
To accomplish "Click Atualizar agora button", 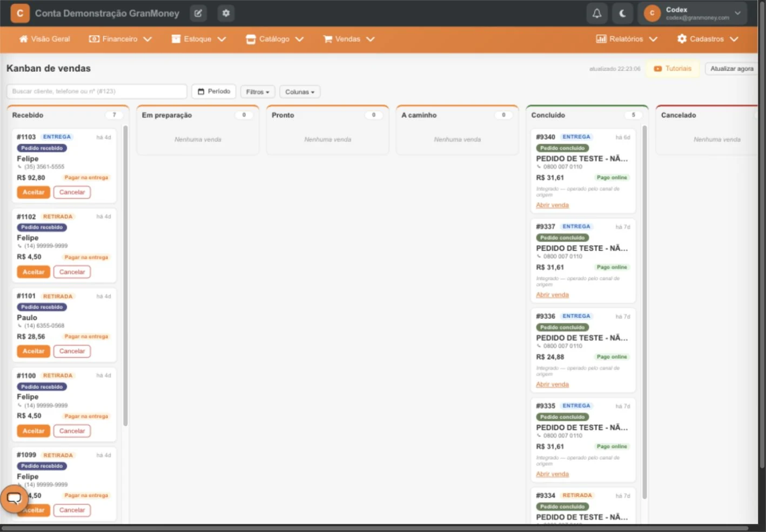I will [x=732, y=69].
